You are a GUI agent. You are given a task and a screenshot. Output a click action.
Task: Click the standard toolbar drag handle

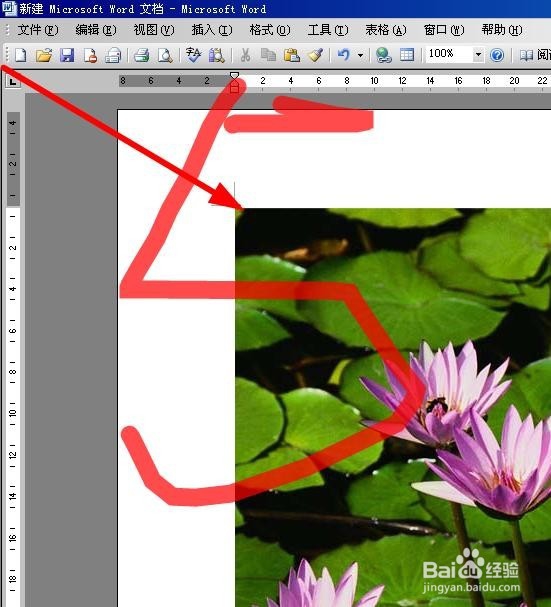tap(7, 55)
